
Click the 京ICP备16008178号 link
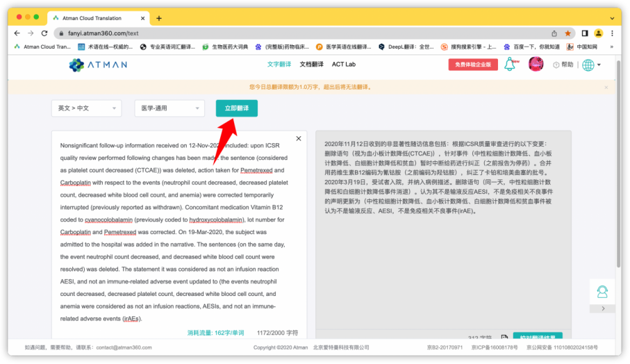click(494, 347)
